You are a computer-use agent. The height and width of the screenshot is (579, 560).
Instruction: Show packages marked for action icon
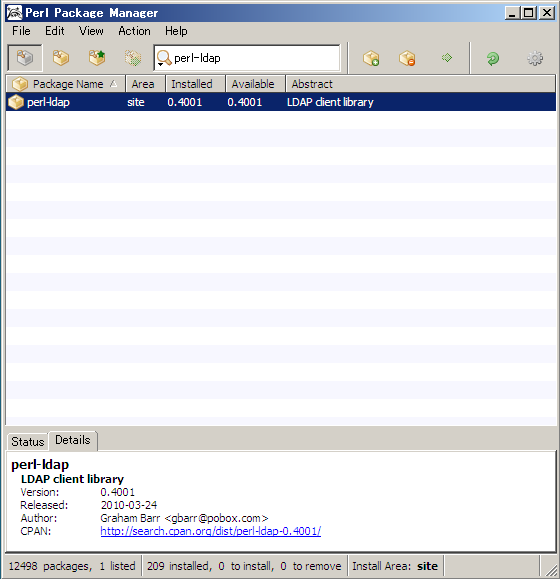coord(133,58)
